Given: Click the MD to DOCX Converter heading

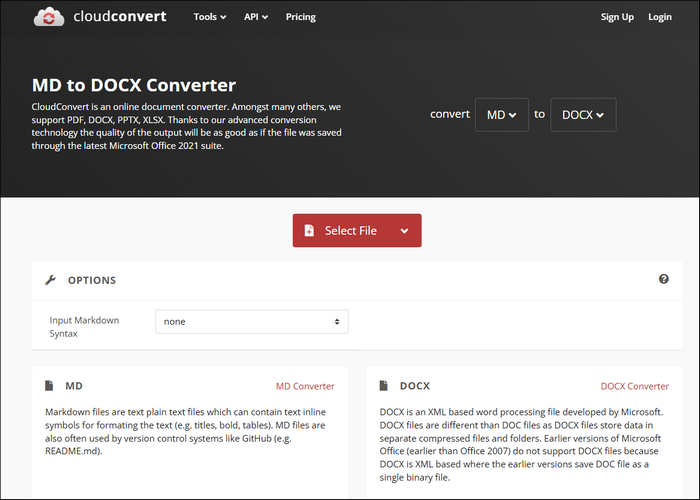Looking at the screenshot, I should point(133,85).
